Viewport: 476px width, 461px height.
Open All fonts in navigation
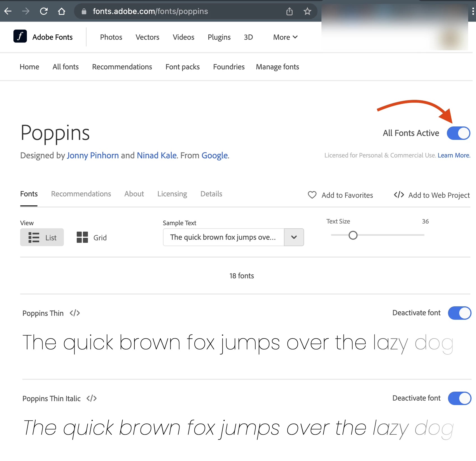point(66,67)
